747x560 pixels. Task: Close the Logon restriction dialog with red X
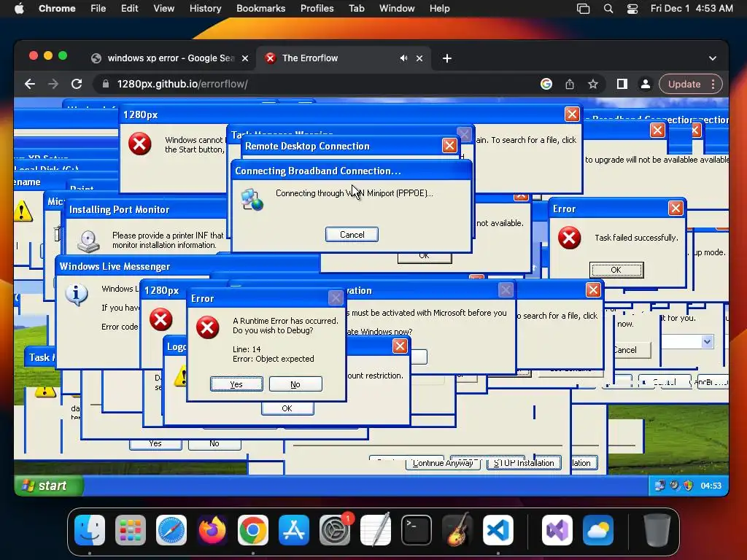[400, 346]
